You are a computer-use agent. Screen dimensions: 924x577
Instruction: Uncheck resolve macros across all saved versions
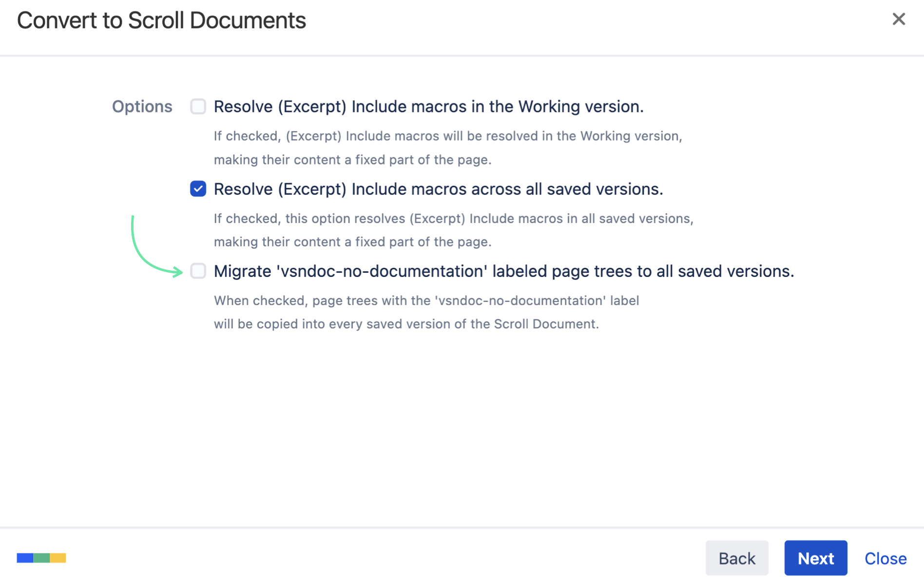tap(198, 189)
